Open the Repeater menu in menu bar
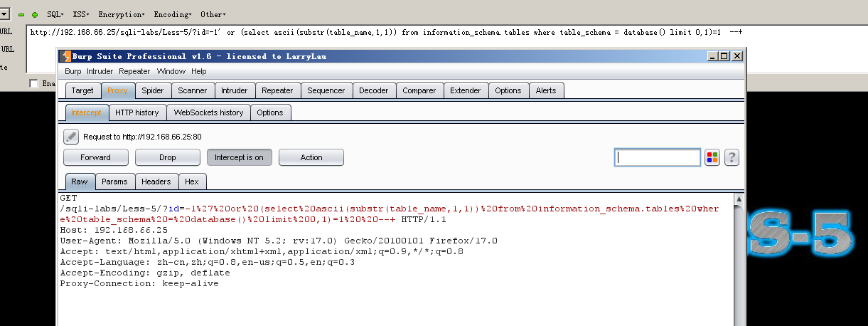This screenshot has width=868, height=326. (x=134, y=71)
